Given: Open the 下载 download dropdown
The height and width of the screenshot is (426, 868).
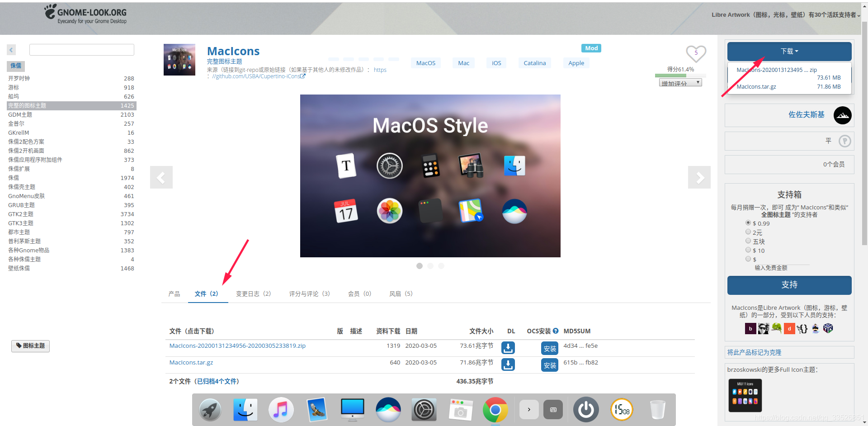Looking at the screenshot, I should [789, 51].
